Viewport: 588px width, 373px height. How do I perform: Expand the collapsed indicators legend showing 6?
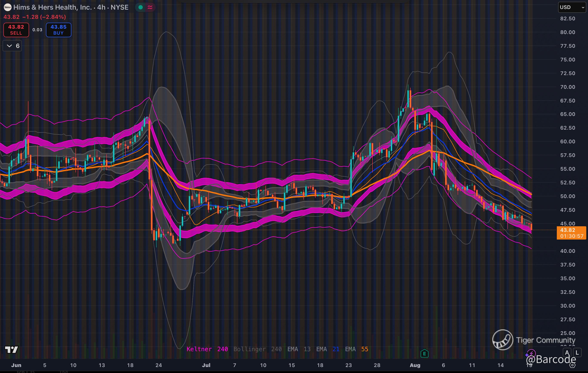[12, 46]
